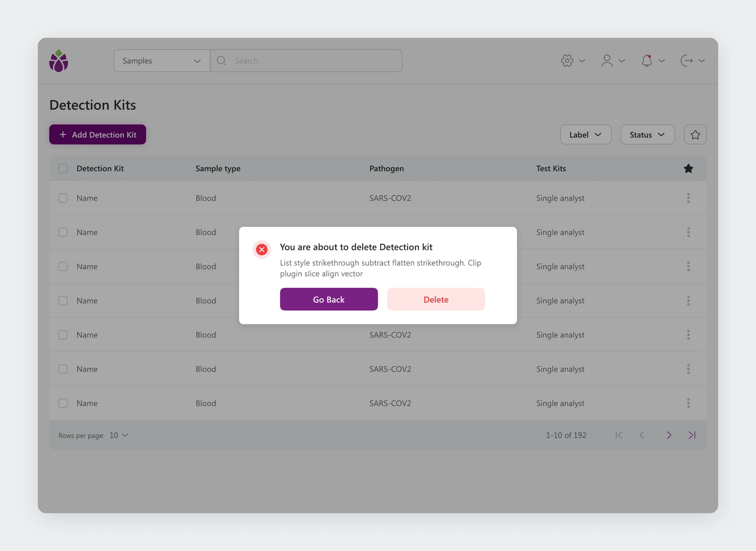Click 'Blood' in the second row
Screen dimensions: 756x551
[206, 232]
